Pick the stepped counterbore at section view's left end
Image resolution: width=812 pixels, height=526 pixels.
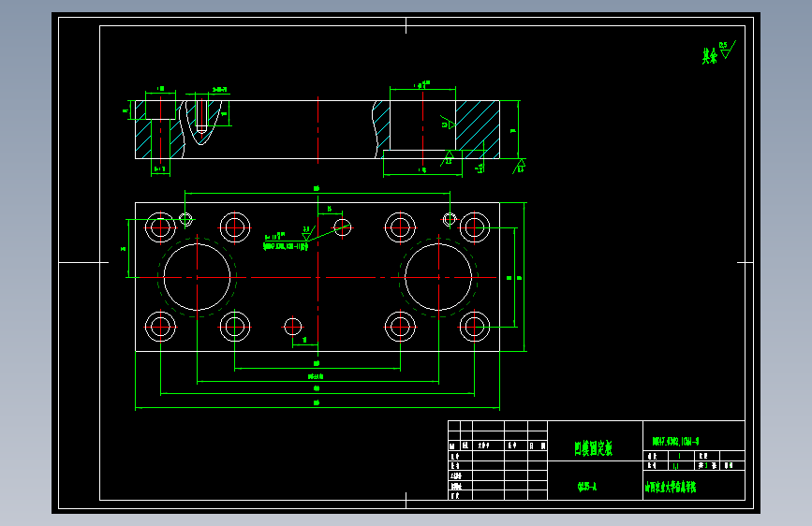tap(160, 129)
